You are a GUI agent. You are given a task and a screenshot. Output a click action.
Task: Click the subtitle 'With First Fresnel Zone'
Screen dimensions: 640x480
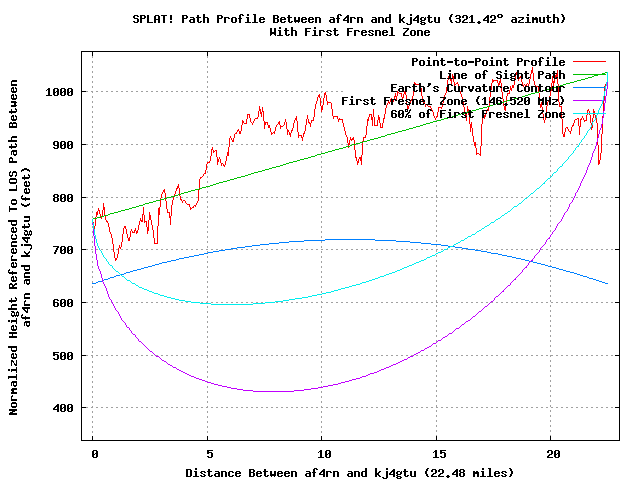pos(349,32)
